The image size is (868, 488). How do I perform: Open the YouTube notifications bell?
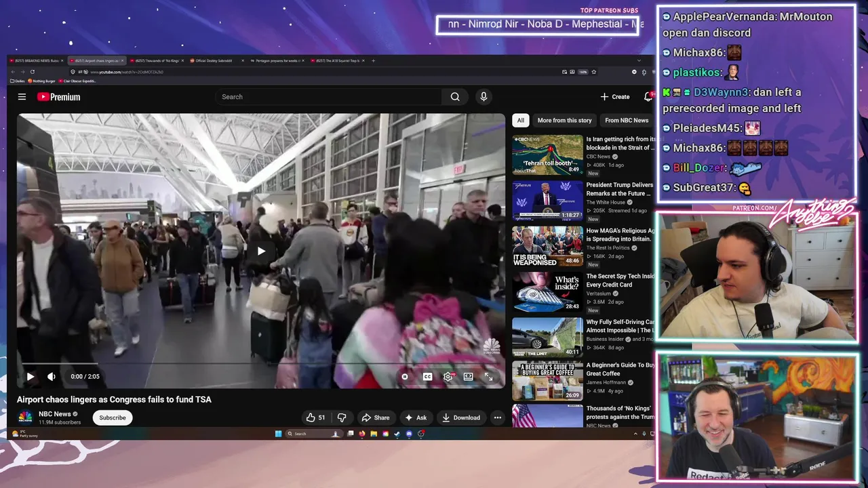click(648, 97)
